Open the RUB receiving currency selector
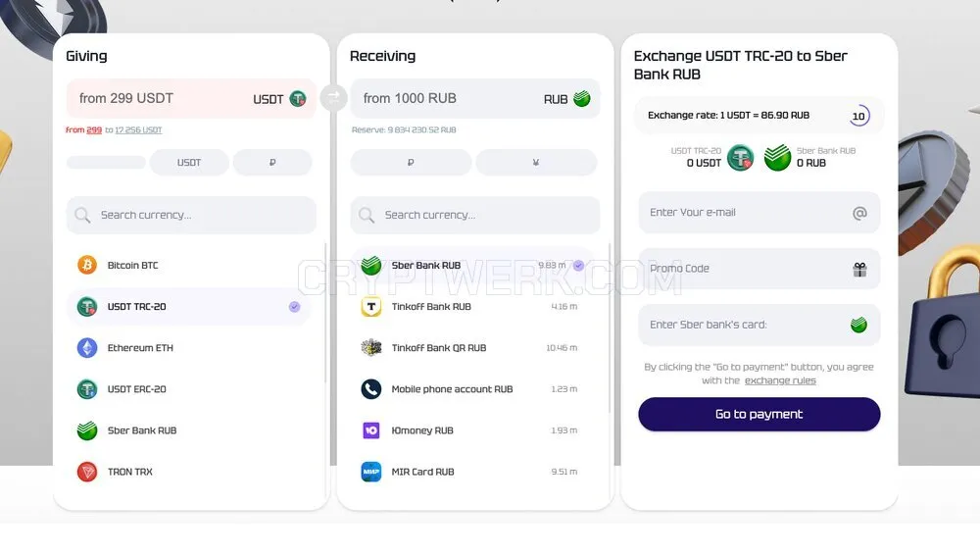Screen dimensions: 980x555 coord(566,99)
